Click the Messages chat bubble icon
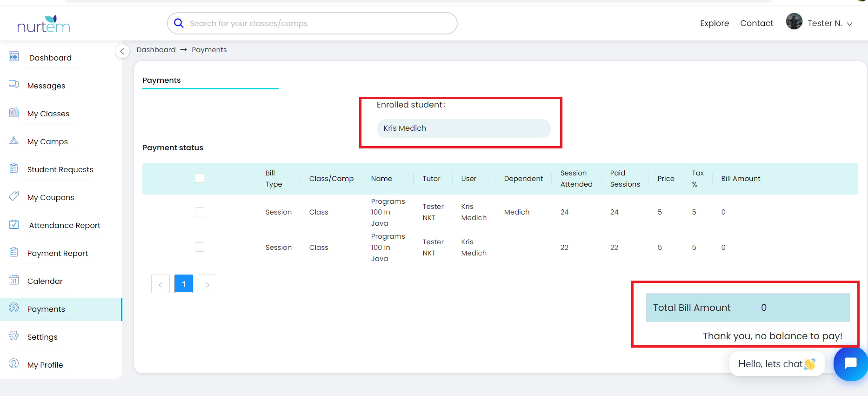This screenshot has width=868, height=396. 14,84
